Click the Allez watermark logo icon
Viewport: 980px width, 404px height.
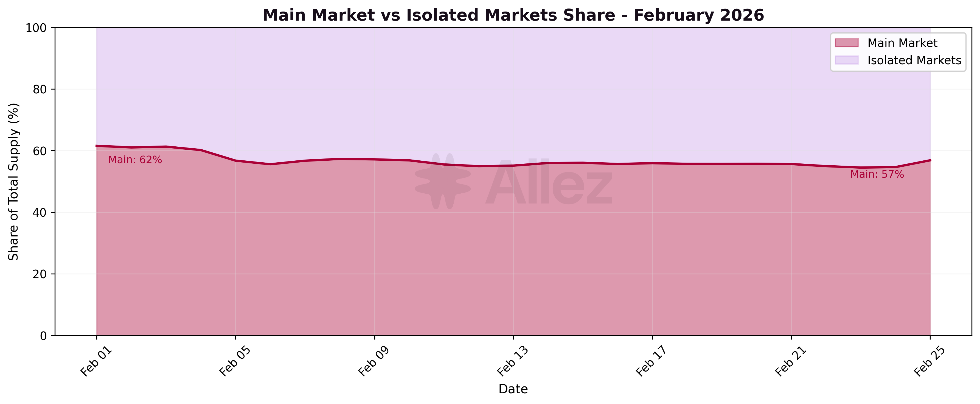[x=443, y=181]
